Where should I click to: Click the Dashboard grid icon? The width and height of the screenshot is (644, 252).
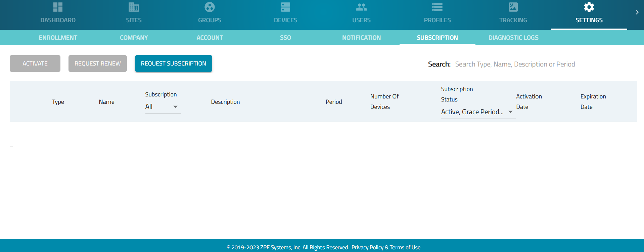(58, 7)
